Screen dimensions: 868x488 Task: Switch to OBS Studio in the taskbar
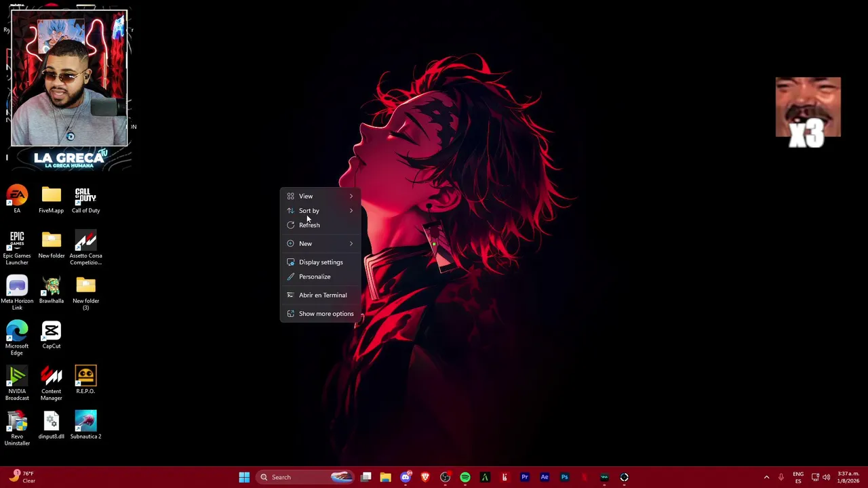[x=445, y=477]
